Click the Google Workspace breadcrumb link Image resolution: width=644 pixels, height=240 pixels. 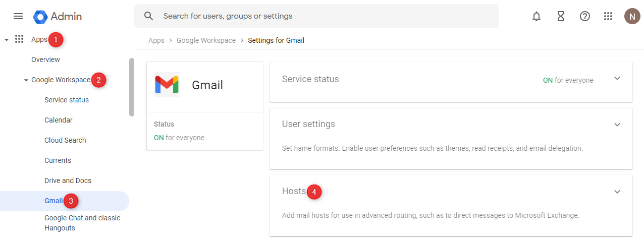(206, 40)
